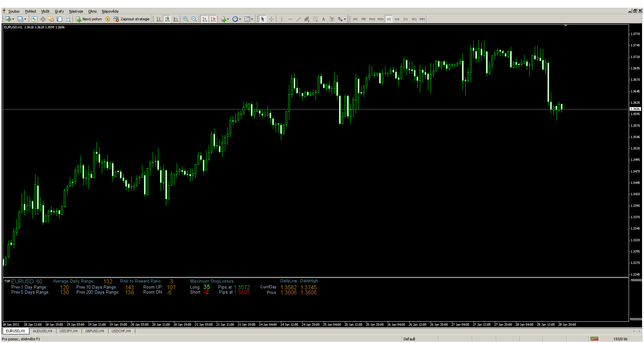Switch to the GBPUSD,H4 chart tab
The image size is (644, 343).
click(x=95, y=331)
